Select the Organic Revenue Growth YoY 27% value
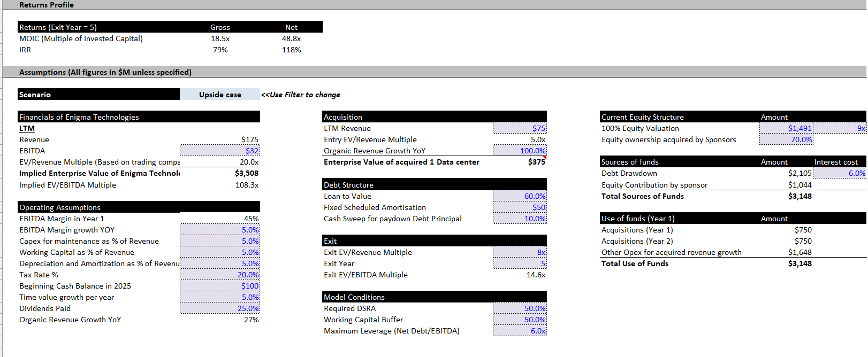Viewport: 868px width, 357px height. pyautogui.click(x=251, y=320)
